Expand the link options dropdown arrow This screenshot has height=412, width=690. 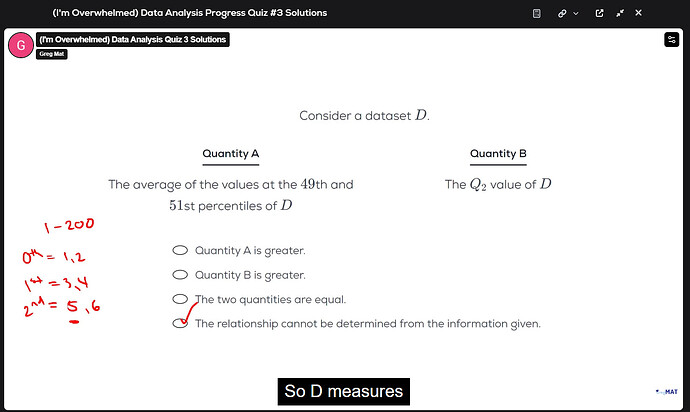(577, 13)
